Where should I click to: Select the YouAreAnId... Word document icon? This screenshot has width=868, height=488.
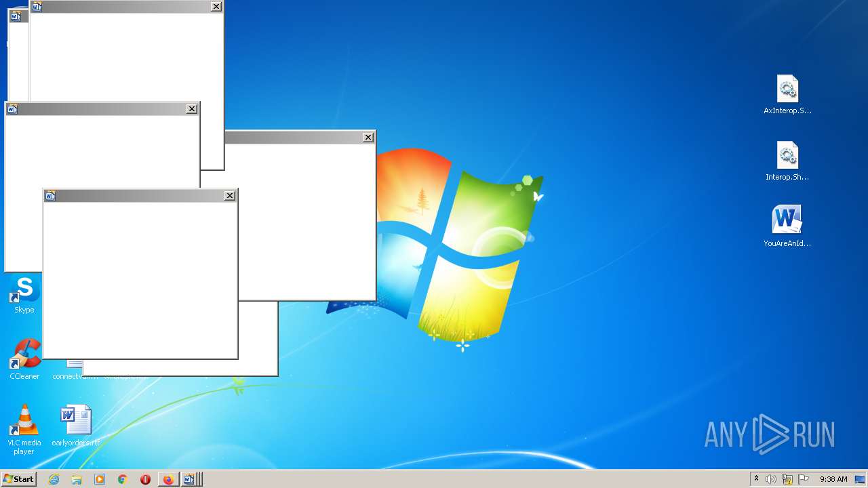(x=787, y=226)
